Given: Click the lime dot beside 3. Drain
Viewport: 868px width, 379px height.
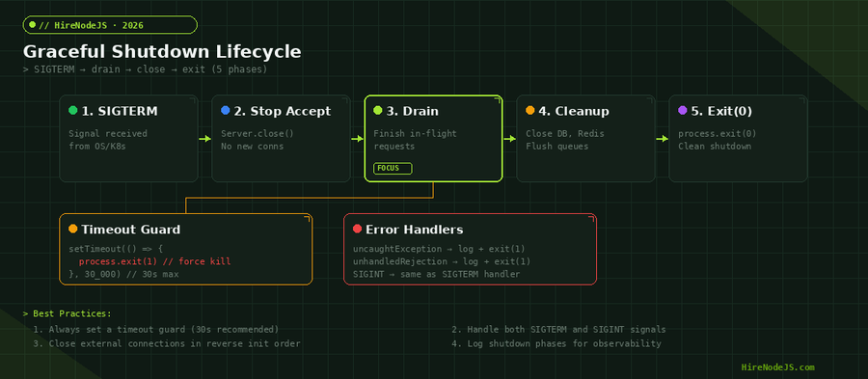Looking at the screenshot, I should point(378,111).
